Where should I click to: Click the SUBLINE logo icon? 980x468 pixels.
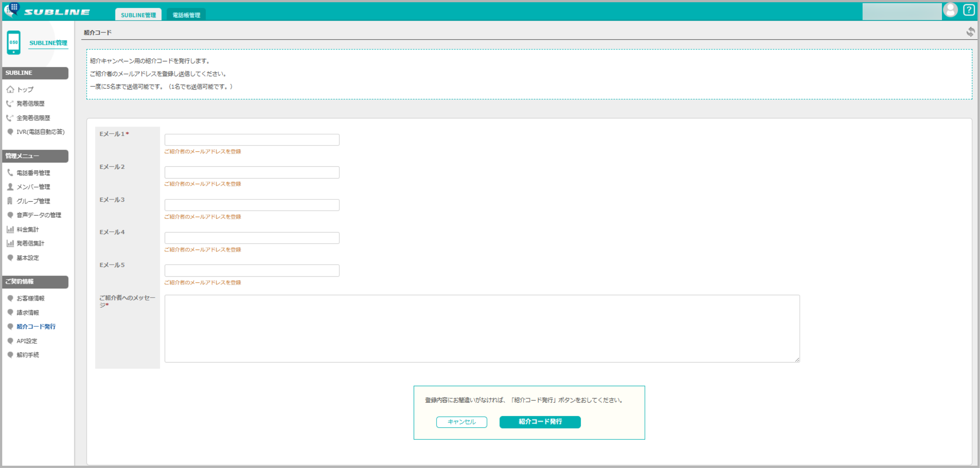[12, 10]
